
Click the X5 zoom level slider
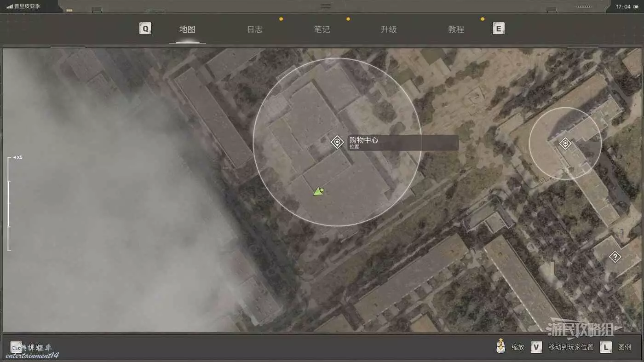pyautogui.click(x=9, y=204)
